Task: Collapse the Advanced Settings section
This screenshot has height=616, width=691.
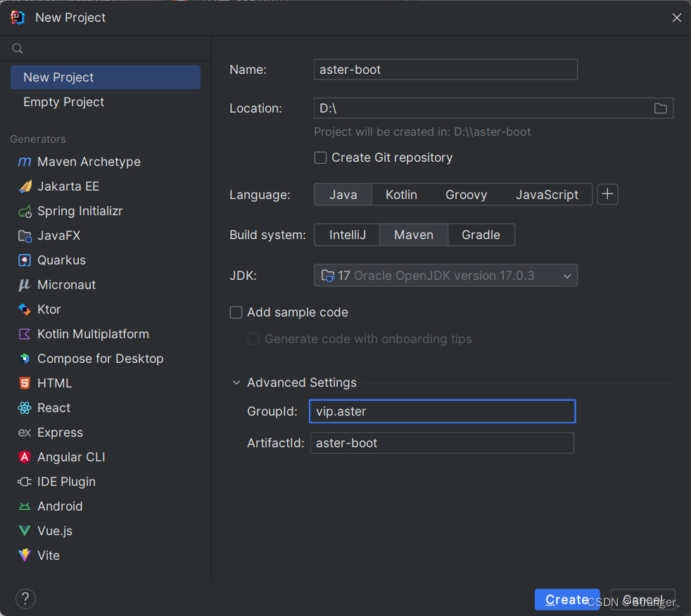Action: pyautogui.click(x=236, y=383)
